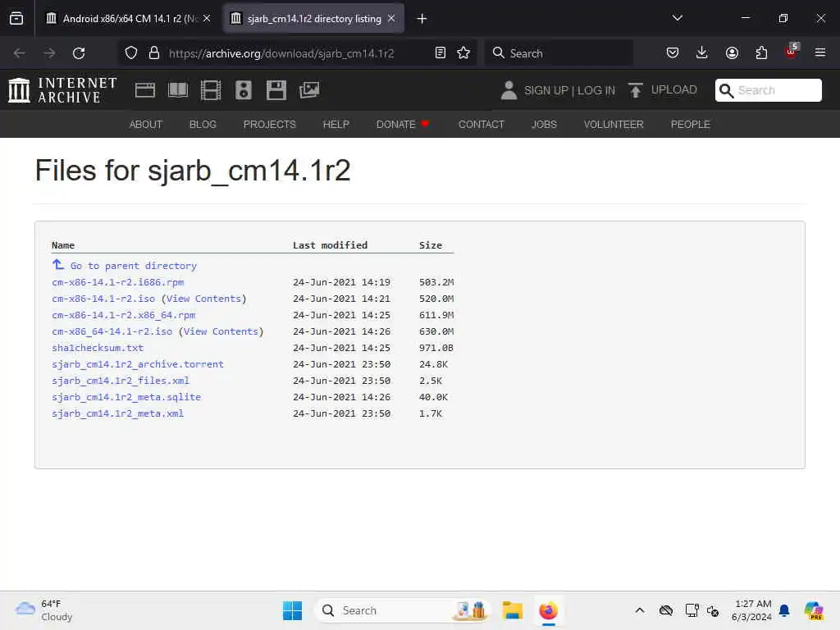The height and width of the screenshot is (630, 840).
Task: List all tabs dropdown arrow
Action: [x=678, y=18]
